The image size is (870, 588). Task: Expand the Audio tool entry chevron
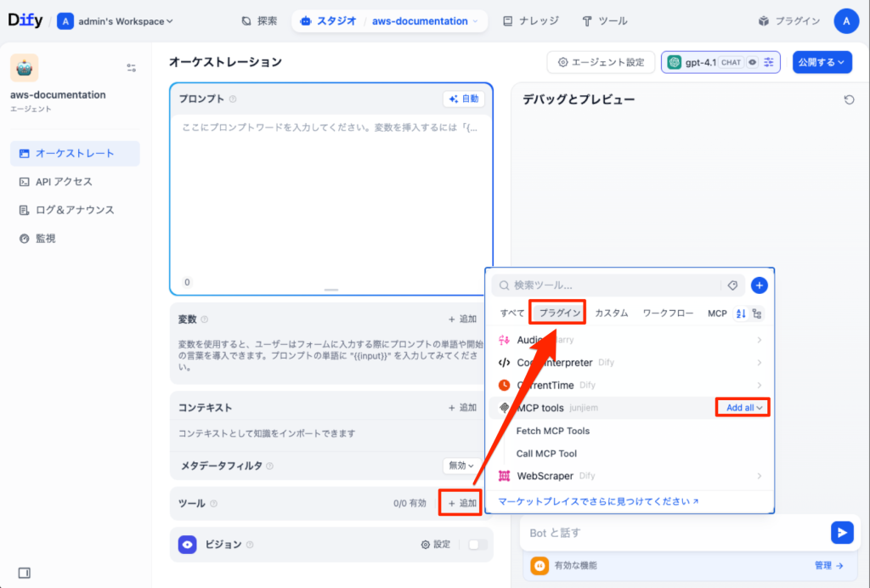[759, 340]
